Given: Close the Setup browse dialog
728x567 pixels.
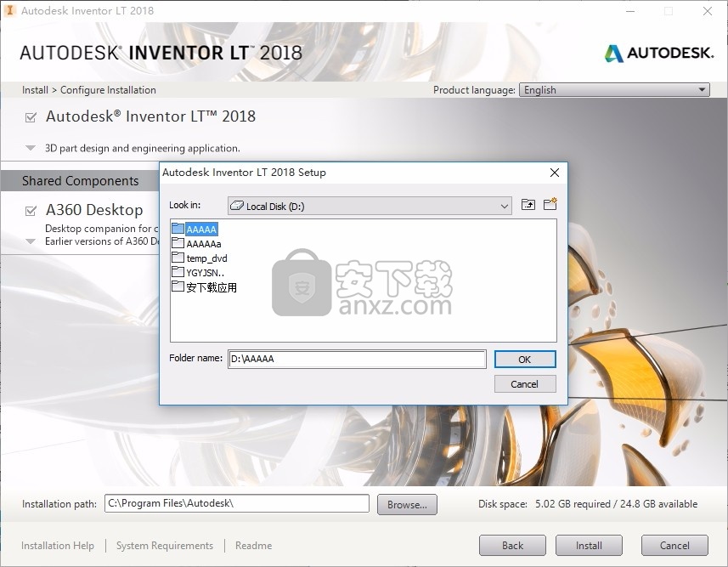Looking at the screenshot, I should click(555, 173).
